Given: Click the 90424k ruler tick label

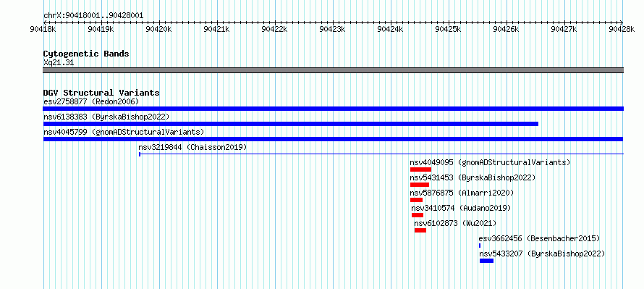Looking at the screenshot, I should tap(391, 29).
